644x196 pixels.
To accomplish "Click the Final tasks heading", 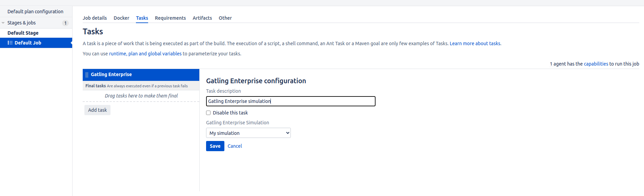I will [x=96, y=86].
